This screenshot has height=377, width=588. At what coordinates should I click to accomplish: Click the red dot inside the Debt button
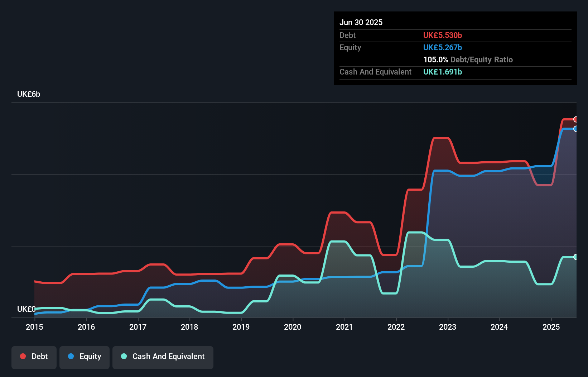pos(23,356)
